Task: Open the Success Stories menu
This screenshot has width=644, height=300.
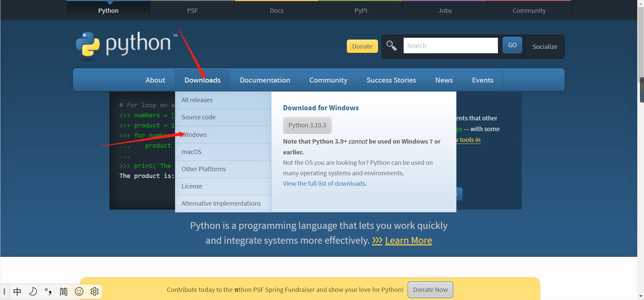Action: 391,80
